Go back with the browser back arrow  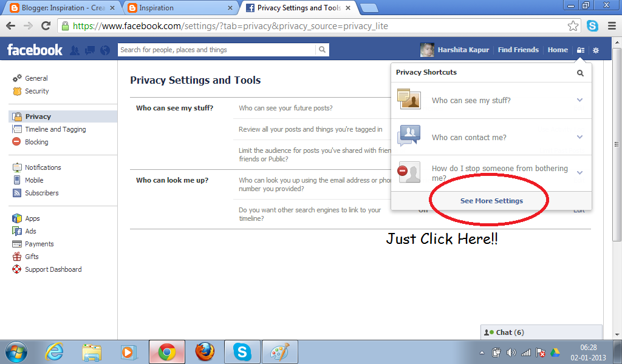pos(11,26)
